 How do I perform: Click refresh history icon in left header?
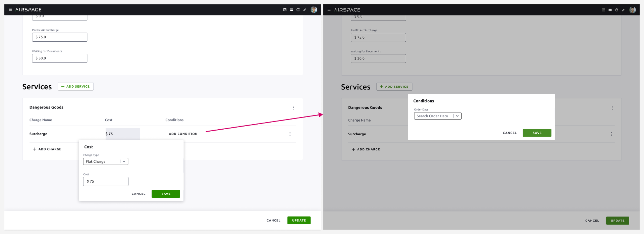pos(298,10)
